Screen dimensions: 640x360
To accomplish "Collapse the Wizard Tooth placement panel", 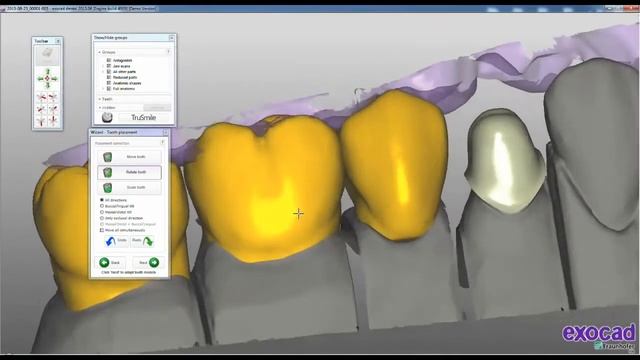I will click(165, 132).
